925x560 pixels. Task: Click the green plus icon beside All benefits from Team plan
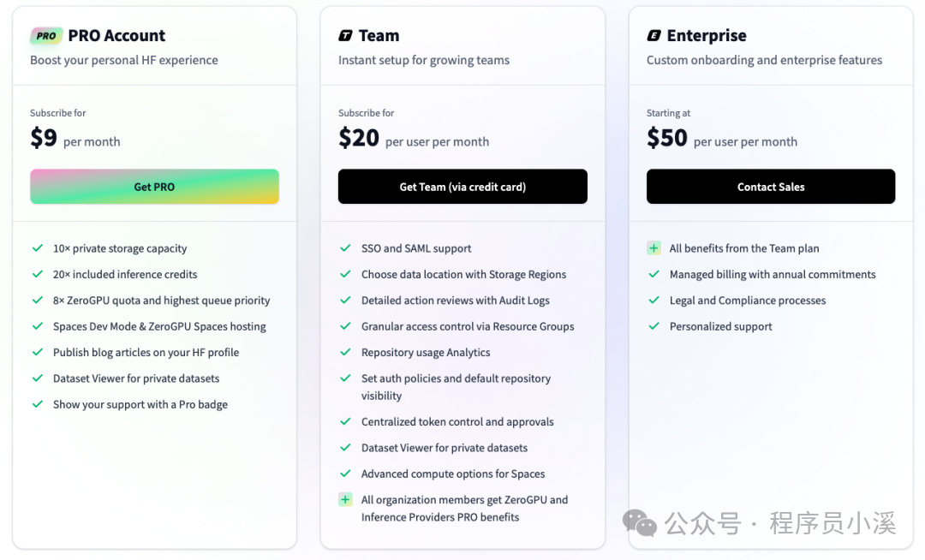pos(653,248)
